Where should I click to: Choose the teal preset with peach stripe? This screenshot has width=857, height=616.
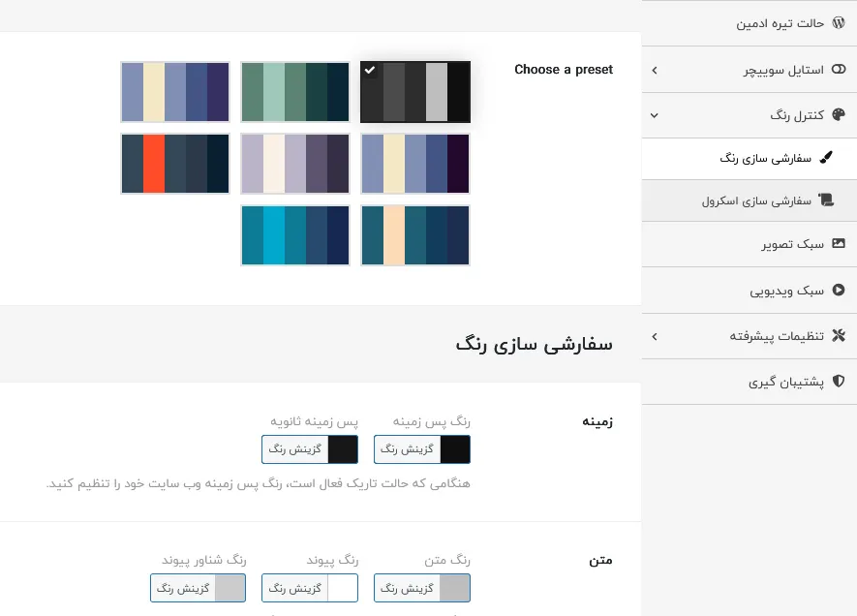point(415,235)
